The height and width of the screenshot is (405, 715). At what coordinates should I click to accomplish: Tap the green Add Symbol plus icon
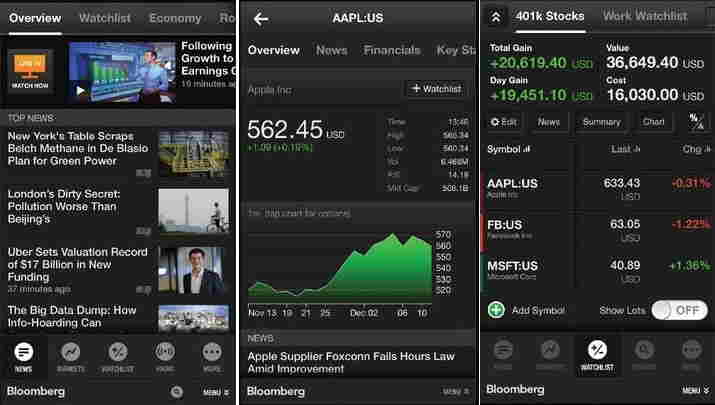pos(496,310)
